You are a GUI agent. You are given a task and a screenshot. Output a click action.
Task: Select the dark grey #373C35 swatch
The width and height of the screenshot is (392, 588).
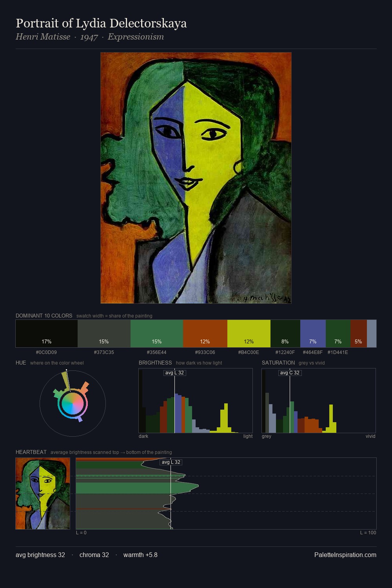coord(104,334)
